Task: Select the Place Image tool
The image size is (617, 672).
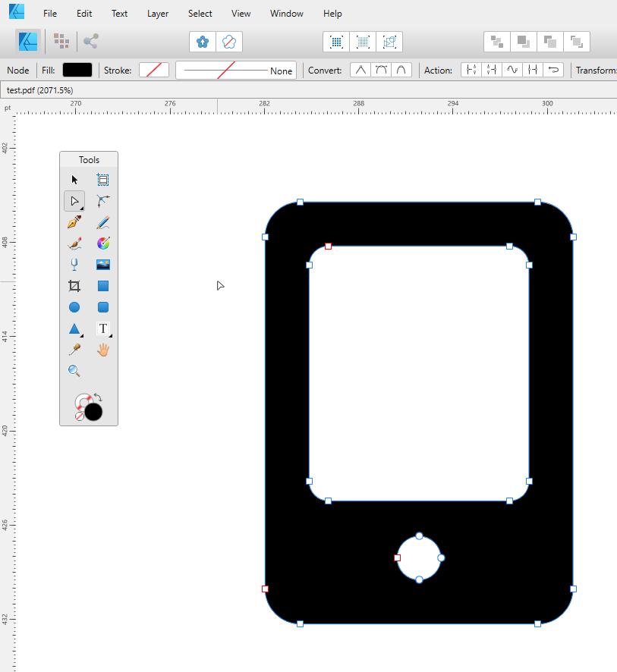Action: (x=103, y=265)
